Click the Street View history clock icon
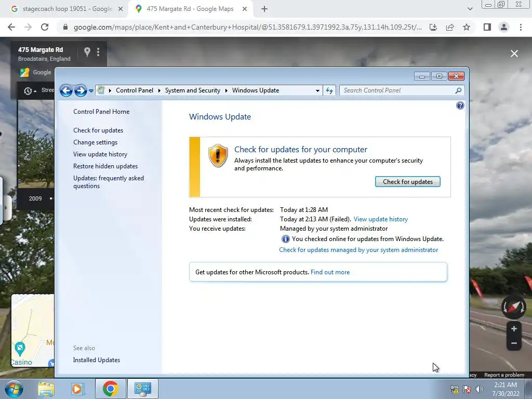 [28, 90]
